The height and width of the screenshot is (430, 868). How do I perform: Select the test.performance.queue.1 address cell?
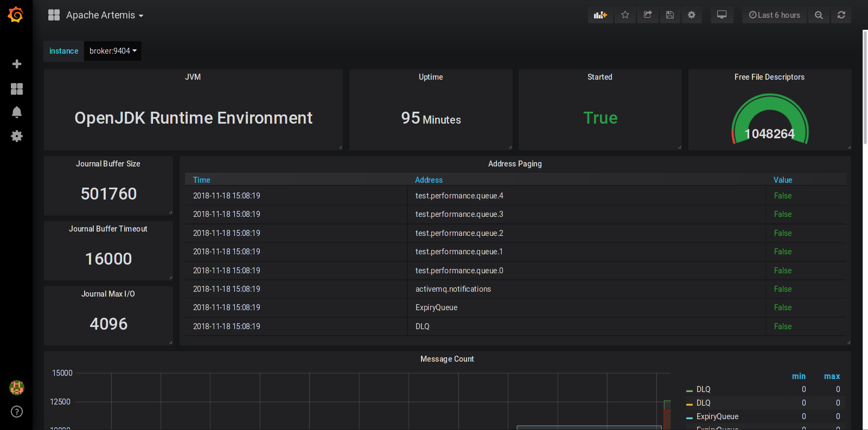459,252
